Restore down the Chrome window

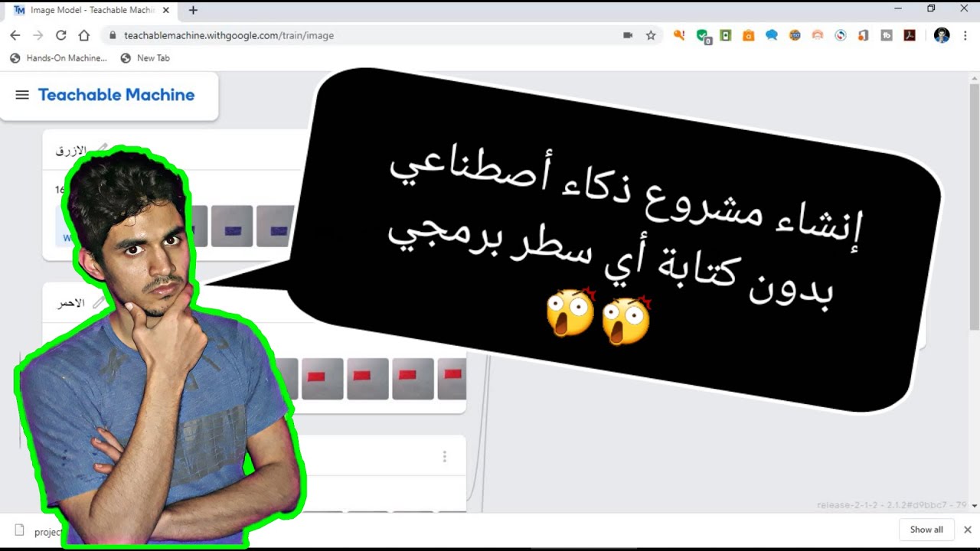931,8
